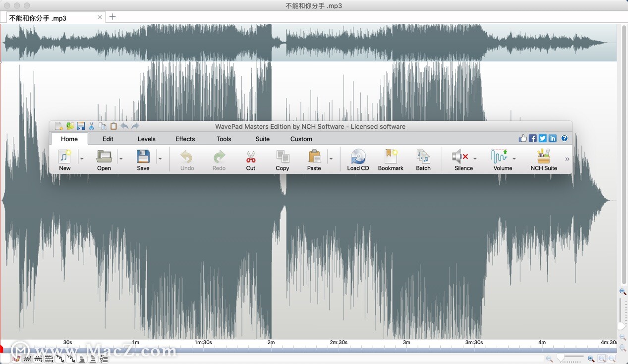
Task: Click the horizontal zoom-in magnifier icon
Action: tap(591, 359)
